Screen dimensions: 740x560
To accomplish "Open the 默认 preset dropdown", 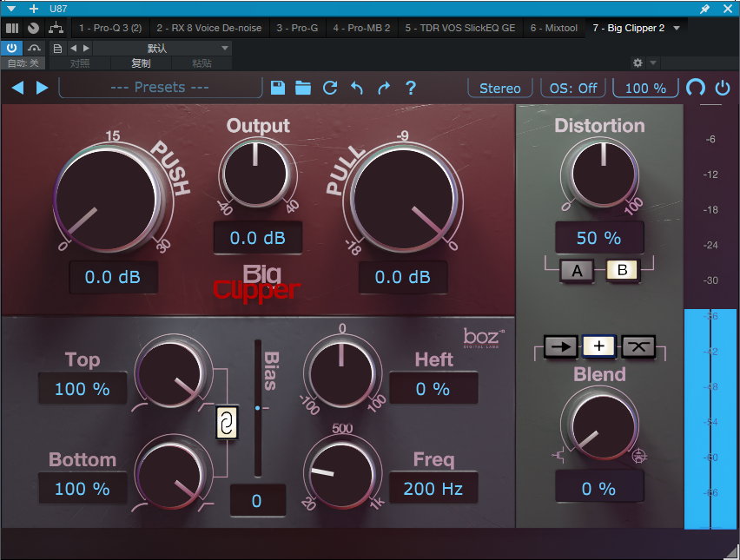I will tap(162, 48).
